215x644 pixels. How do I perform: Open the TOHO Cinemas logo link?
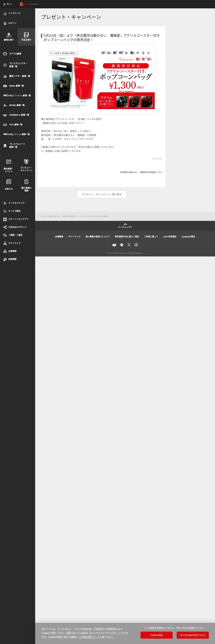29,4
